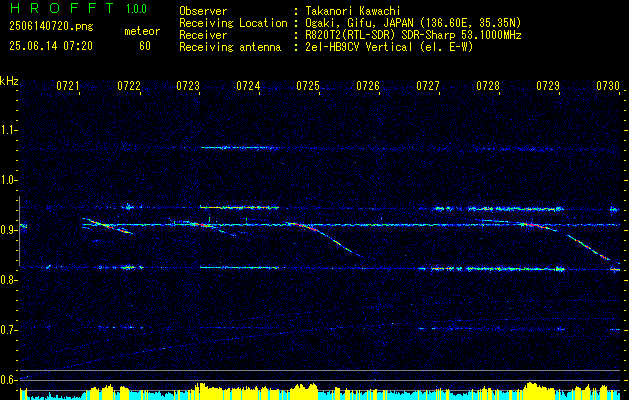
Task: Click the 0.7 kHz axis label
Action: 8,330
